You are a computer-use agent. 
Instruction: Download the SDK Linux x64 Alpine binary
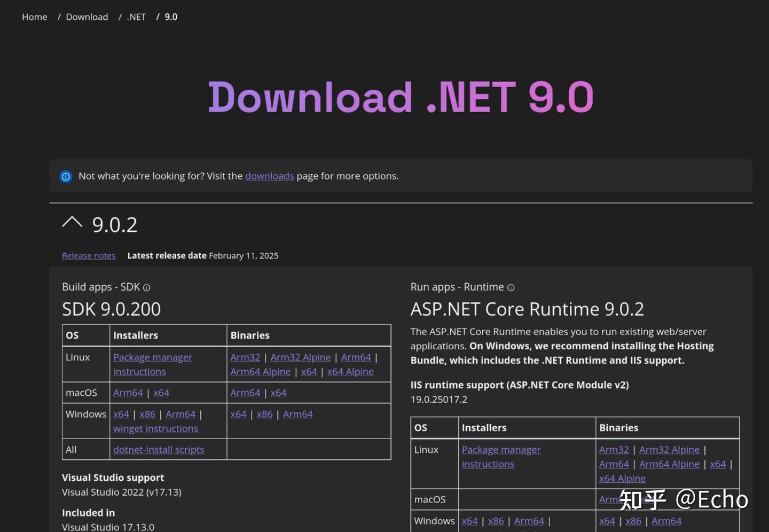(350, 372)
